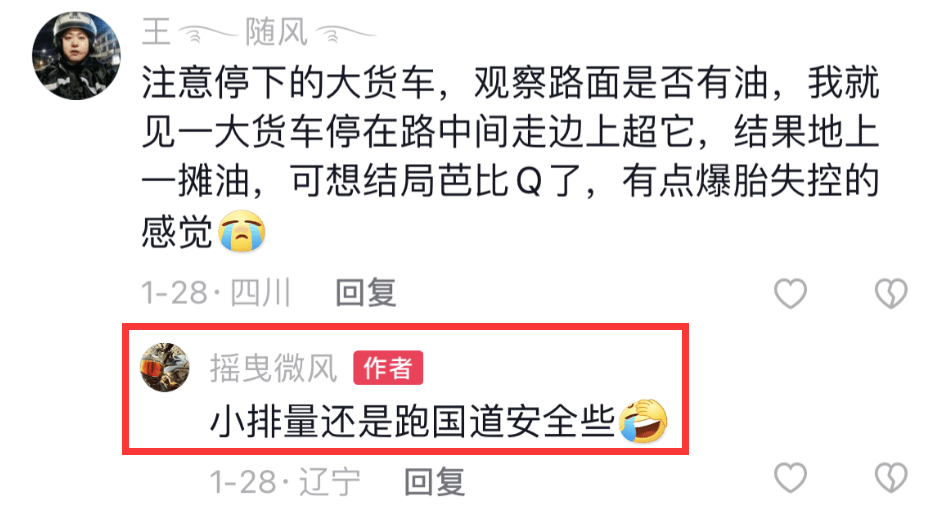The height and width of the screenshot is (532, 938).
Task: Select reply text 小排量还是跑国道安全些
Action: point(412,421)
